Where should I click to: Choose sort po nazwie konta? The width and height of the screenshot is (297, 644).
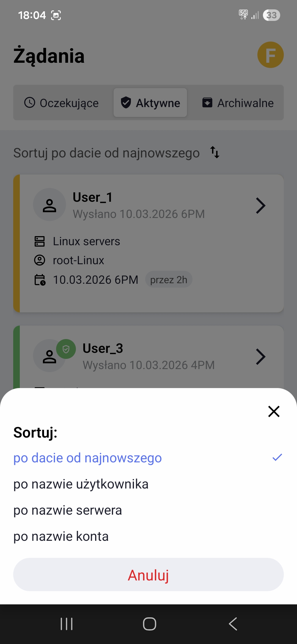[x=148, y=536]
